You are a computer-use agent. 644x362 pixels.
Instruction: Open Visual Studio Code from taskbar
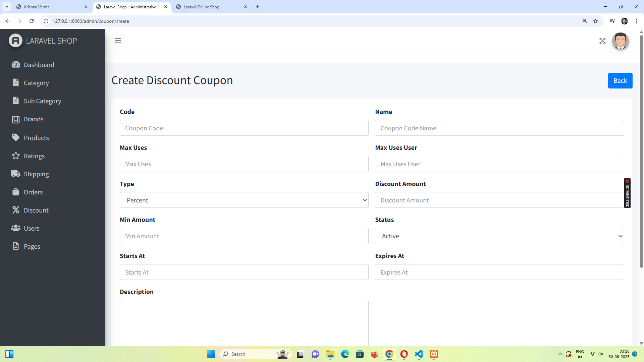click(x=419, y=354)
